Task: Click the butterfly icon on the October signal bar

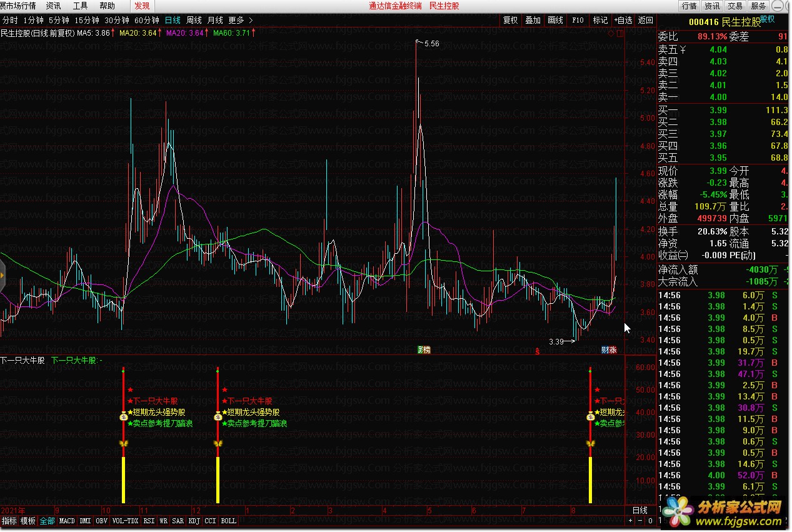Action: point(123,443)
